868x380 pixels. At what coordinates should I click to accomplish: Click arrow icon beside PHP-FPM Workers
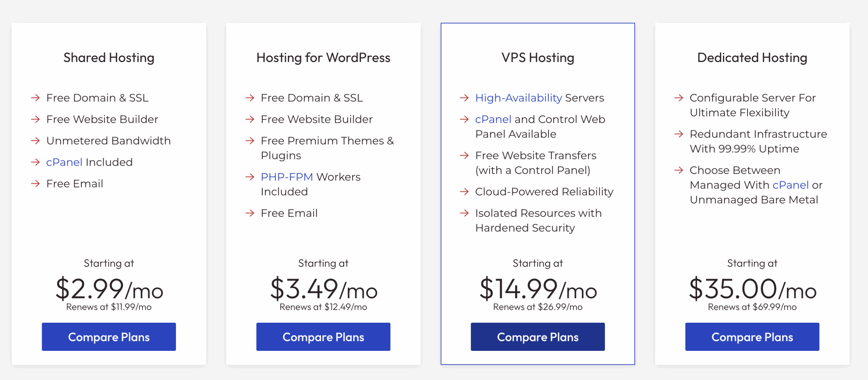tap(250, 177)
